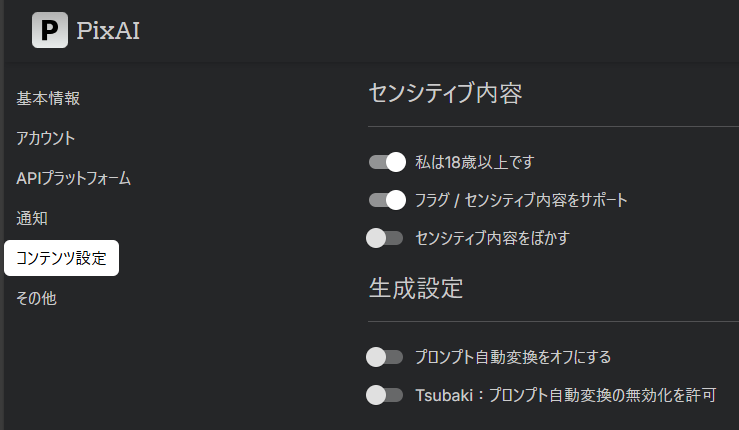
Task: Select 通知 in the sidebar
Action: (x=32, y=218)
